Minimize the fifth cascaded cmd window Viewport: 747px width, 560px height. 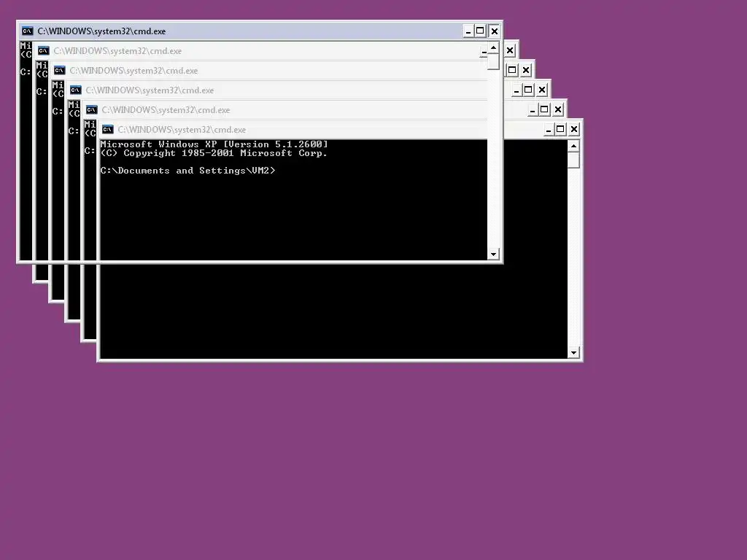tap(533, 110)
